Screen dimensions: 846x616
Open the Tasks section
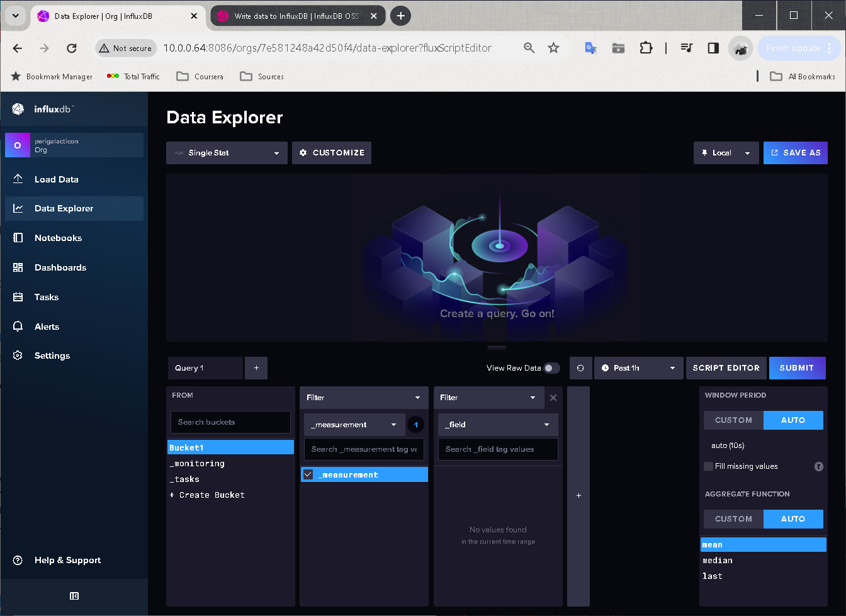click(46, 297)
